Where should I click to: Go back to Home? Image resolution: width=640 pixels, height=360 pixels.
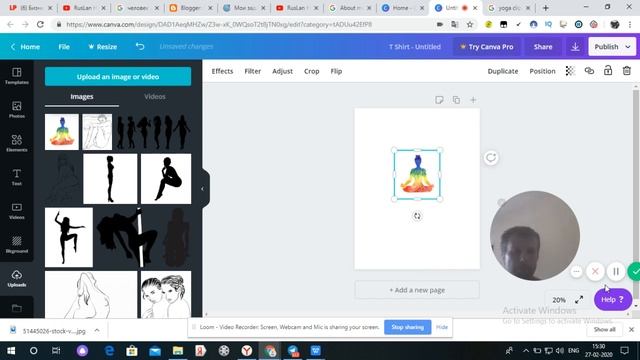(x=25, y=47)
